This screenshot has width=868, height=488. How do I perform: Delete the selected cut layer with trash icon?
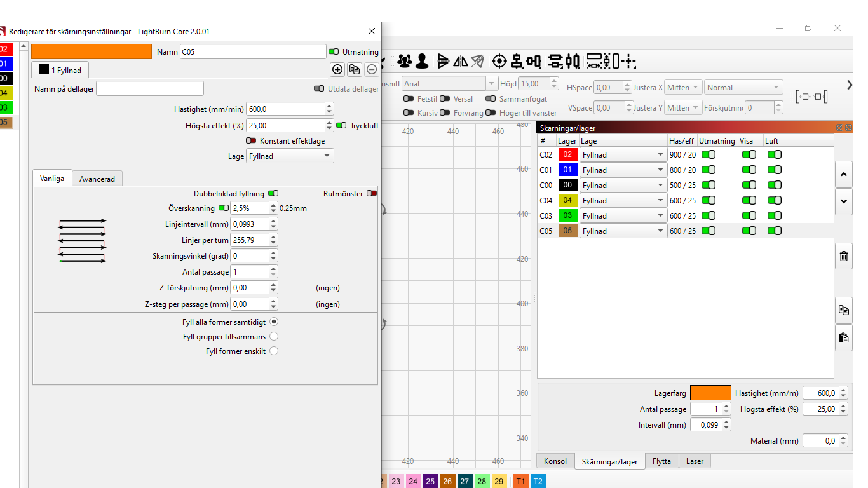tap(844, 256)
